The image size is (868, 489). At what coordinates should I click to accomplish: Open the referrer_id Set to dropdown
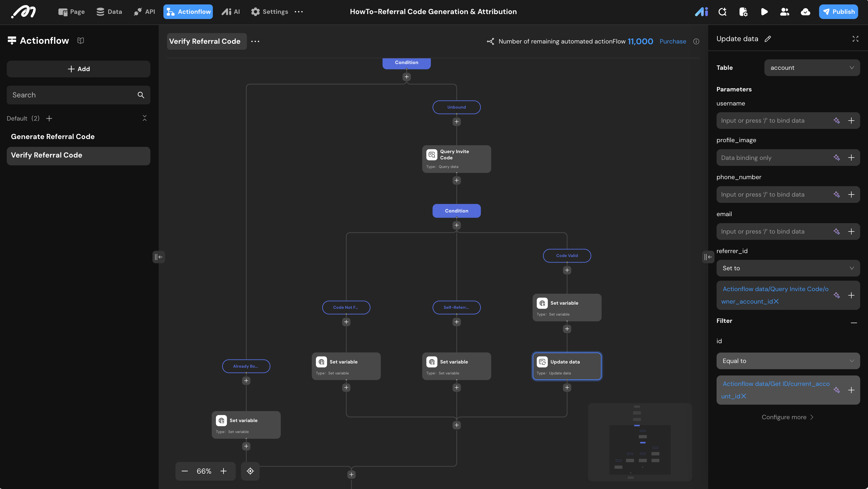(788, 268)
